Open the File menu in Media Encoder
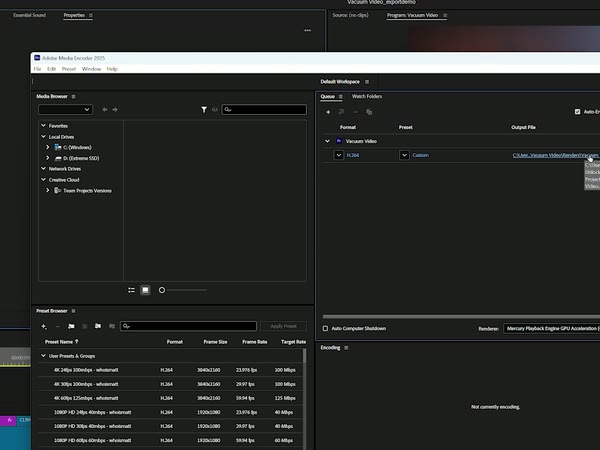Screen dimensions: 600x450 pyautogui.click(x=37, y=69)
